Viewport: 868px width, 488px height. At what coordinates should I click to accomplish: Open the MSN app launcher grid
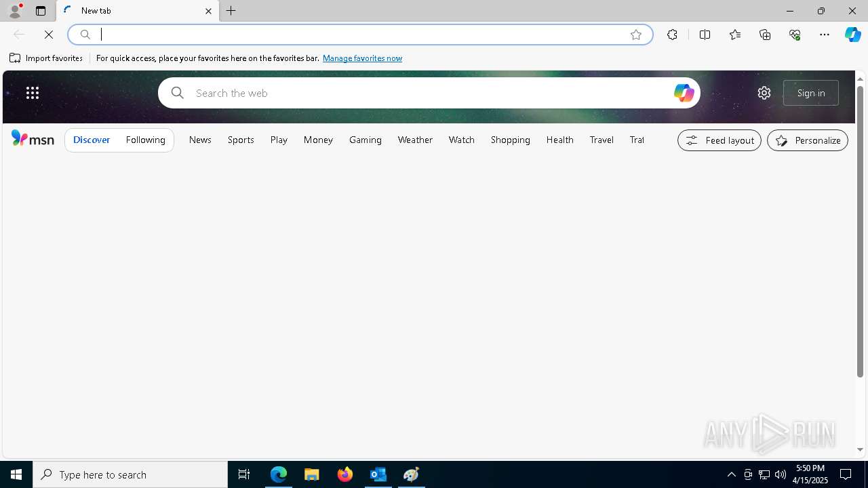(33, 93)
